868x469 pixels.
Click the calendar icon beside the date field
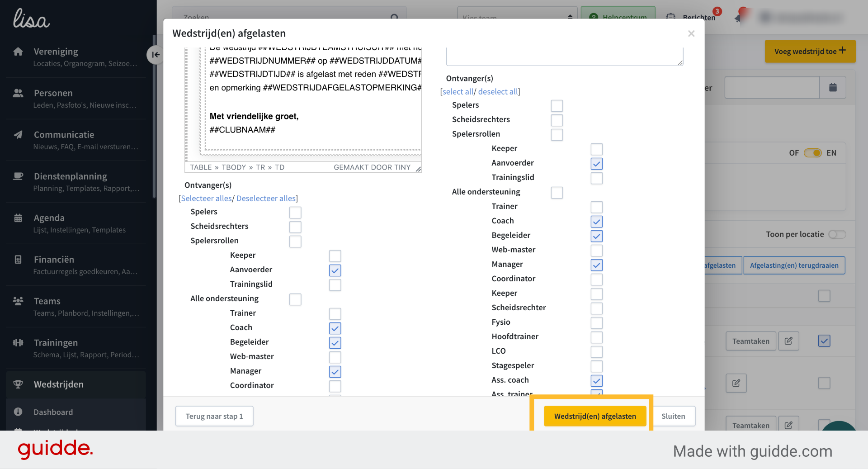pos(833,88)
